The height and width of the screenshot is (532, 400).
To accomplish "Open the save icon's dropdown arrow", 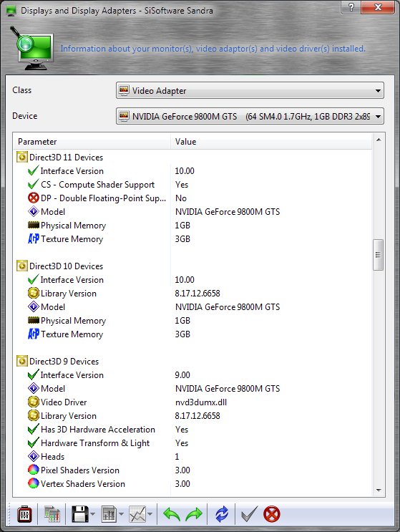I will pyautogui.click(x=93, y=514).
